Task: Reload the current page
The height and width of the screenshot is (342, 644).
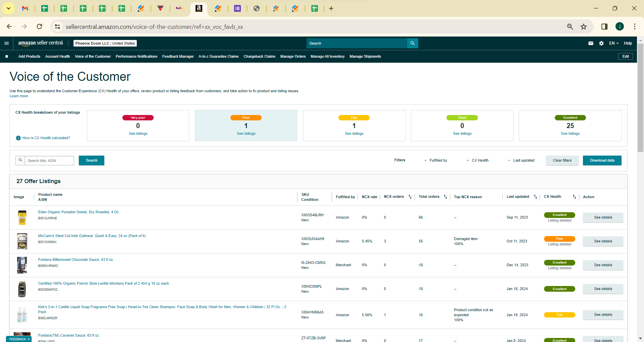Action: pos(39,26)
